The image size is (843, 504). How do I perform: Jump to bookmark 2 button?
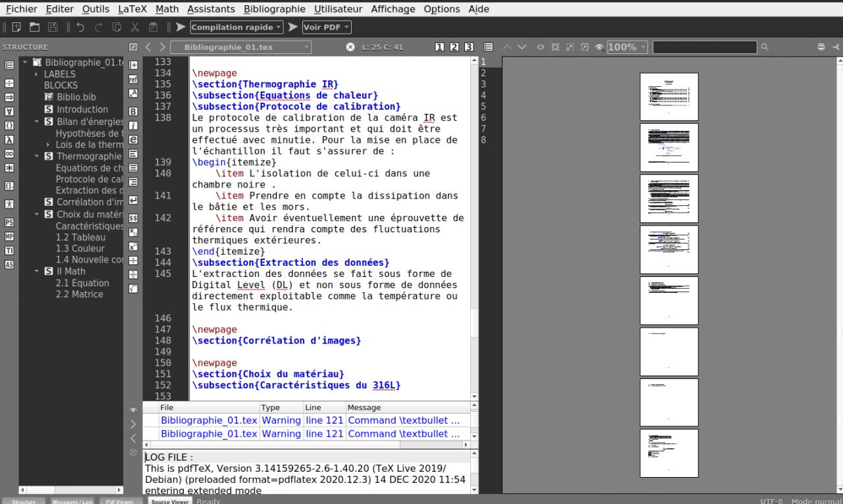454,47
